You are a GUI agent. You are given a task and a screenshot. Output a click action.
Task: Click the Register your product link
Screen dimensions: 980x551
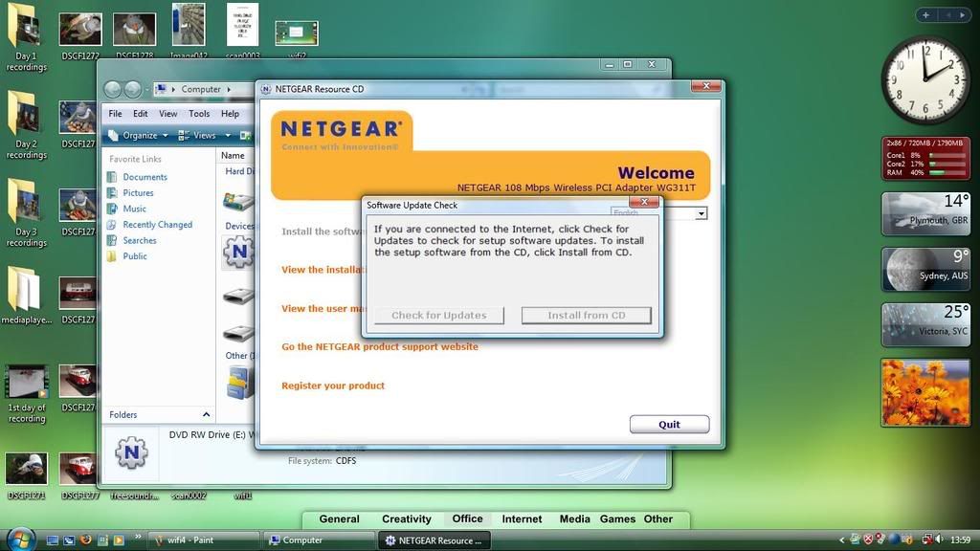click(333, 386)
